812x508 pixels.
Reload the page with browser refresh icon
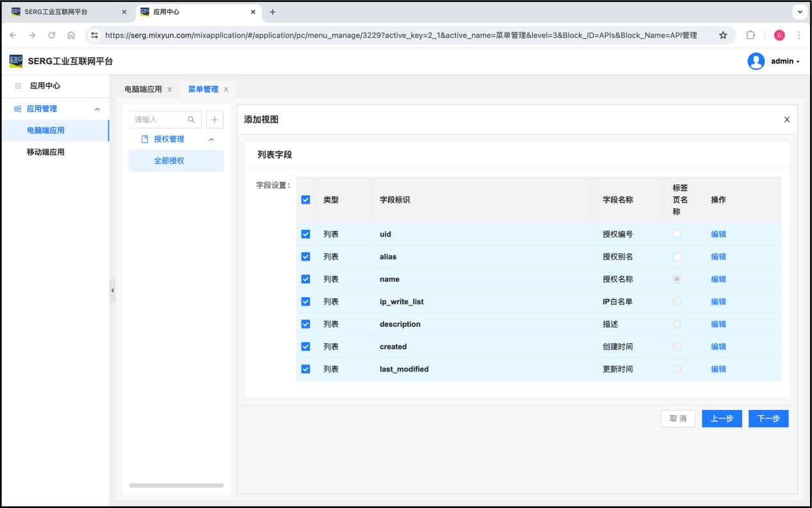(52, 35)
